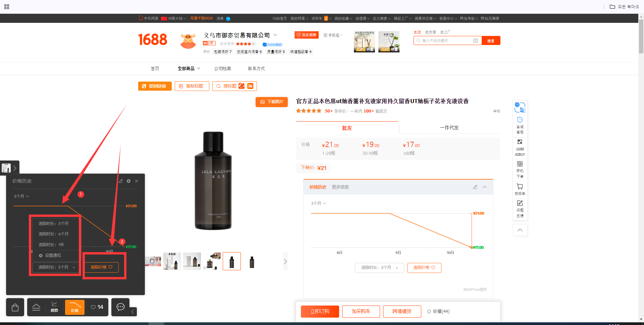Click 复制链接 button
This screenshot has width=644, height=325.
[x=155, y=86]
